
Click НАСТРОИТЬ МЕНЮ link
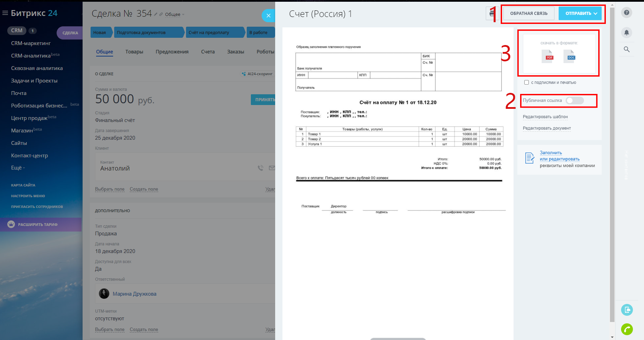click(x=28, y=196)
